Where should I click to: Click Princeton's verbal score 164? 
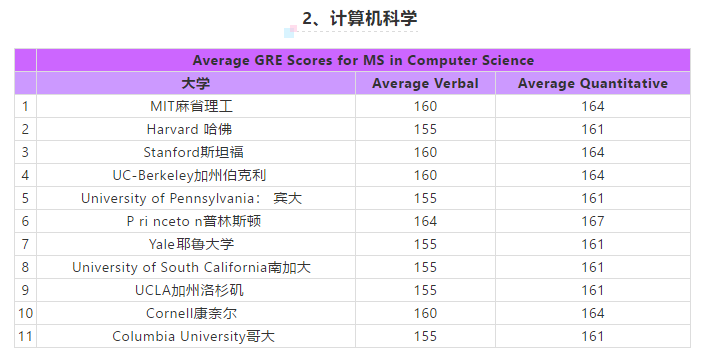pos(425,221)
